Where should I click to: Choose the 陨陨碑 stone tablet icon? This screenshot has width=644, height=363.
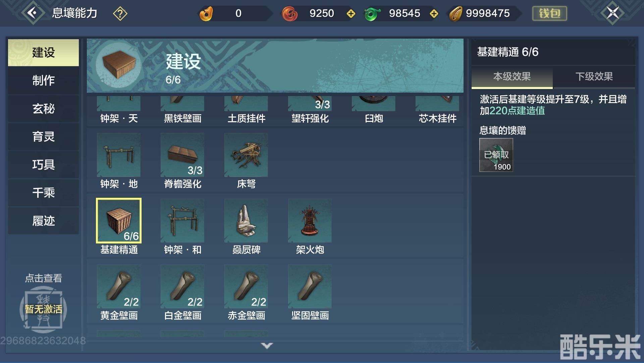246,221
